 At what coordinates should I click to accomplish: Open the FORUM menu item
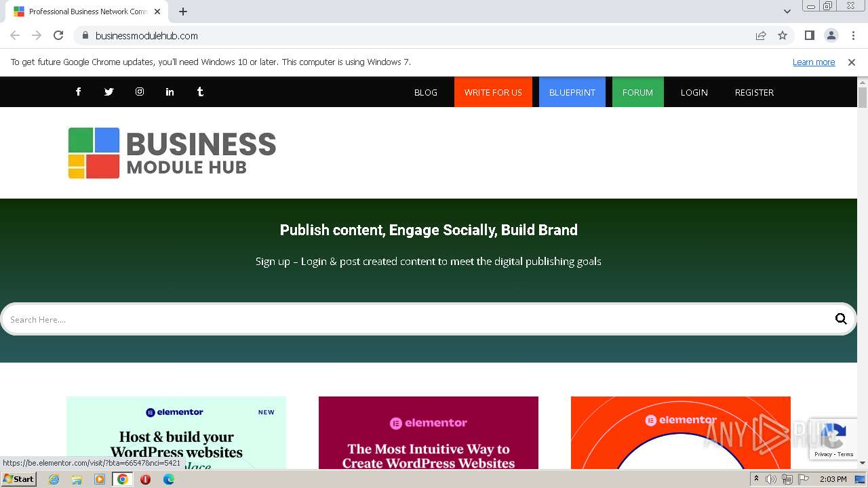click(637, 92)
